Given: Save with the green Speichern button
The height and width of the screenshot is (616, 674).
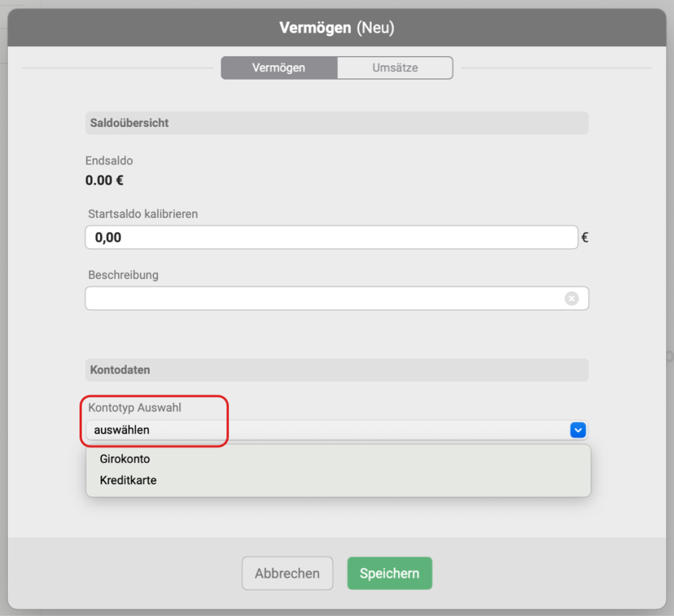Looking at the screenshot, I should pyautogui.click(x=389, y=573).
